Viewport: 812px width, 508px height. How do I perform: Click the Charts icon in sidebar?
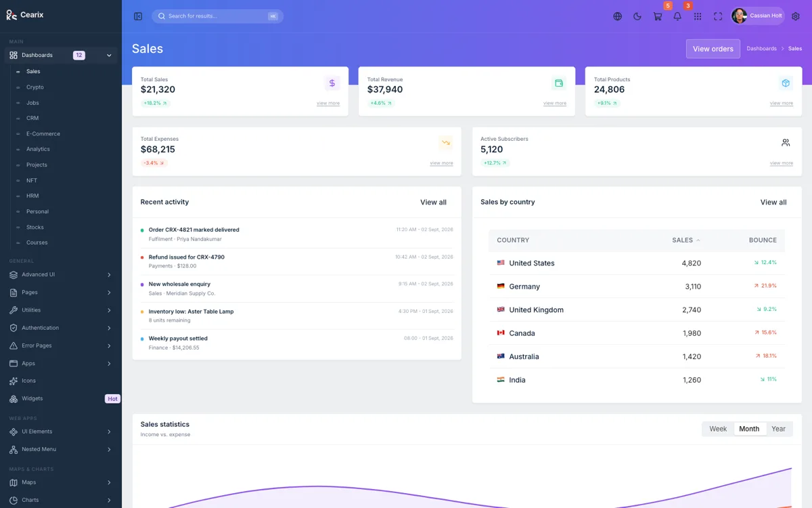[14, 500]
